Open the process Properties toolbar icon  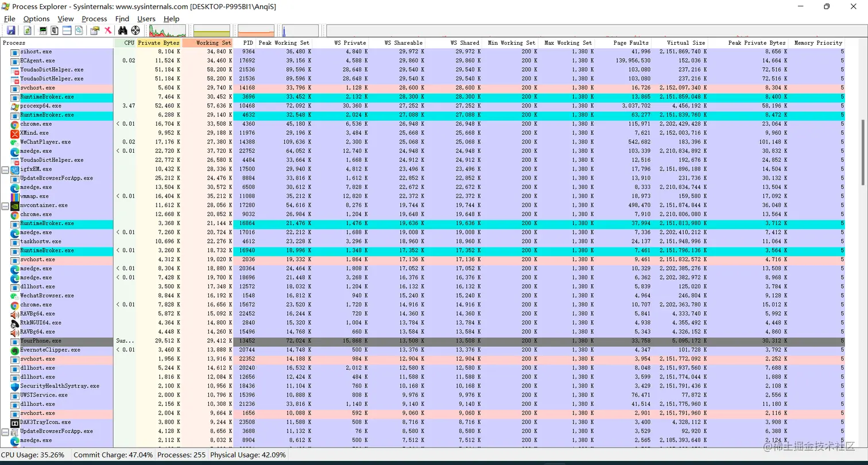95,30
